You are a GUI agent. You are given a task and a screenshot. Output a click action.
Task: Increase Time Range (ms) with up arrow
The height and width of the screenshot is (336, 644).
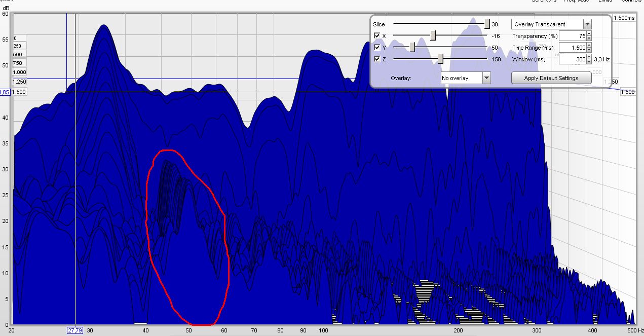[x=589, y=46]
